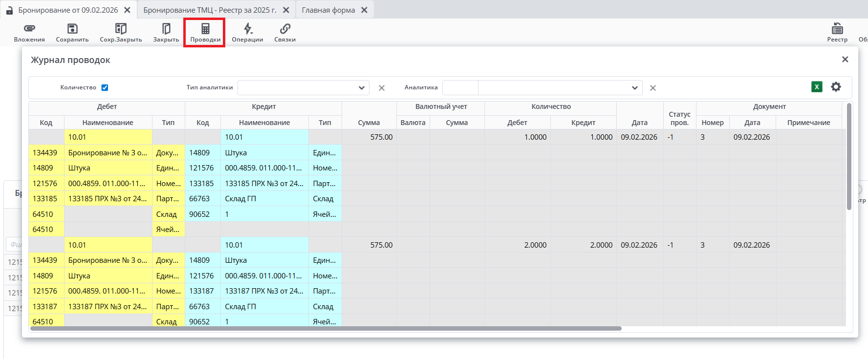
Task: Click the horizontal scrollbar of journal table
Action: point(325,329)
